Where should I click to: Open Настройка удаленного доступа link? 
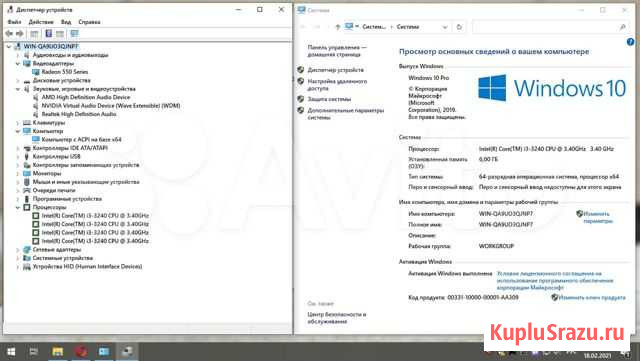pyautogui.click(x=337, y=85)
